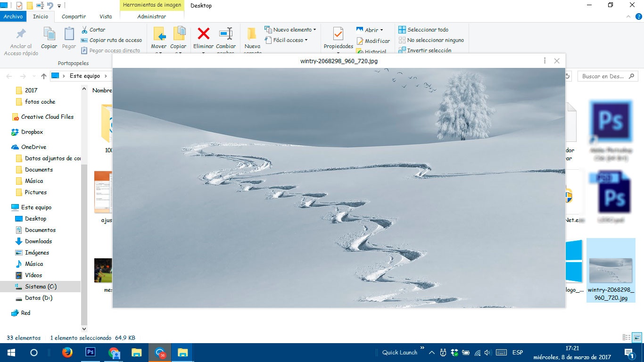644x362 pixels.
Task: Click the undo arrow in title bar
Action: (50, 6)
